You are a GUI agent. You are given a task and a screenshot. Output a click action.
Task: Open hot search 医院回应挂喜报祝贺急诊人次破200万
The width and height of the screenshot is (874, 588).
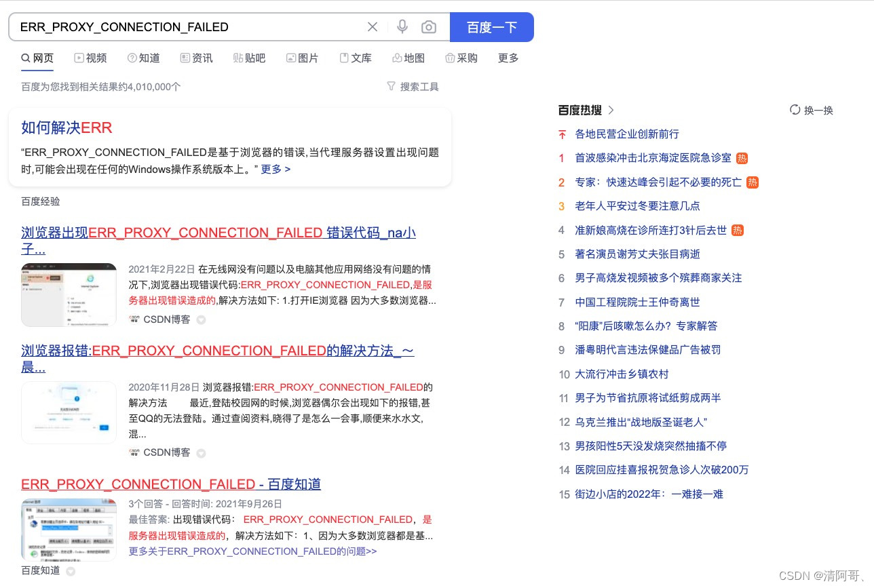[x=662, y=470]
